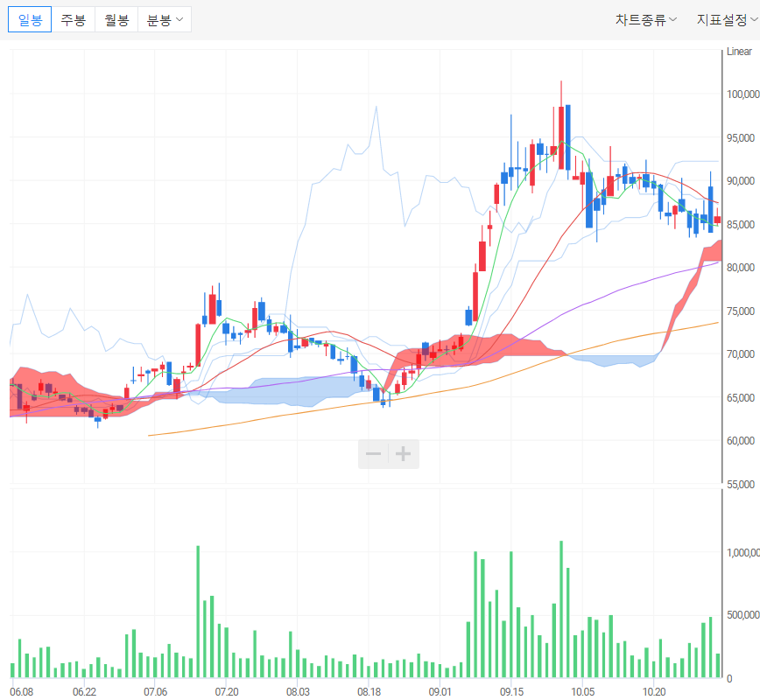The height and width of the screenshot is (700, 760).
Task: Expand the 지표설정 indicator settings dropdown
Action: [x=727, y=20]
